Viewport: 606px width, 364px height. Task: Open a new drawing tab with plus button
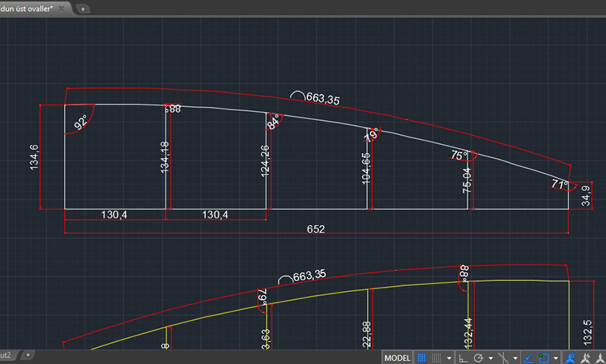pos(82,9)
